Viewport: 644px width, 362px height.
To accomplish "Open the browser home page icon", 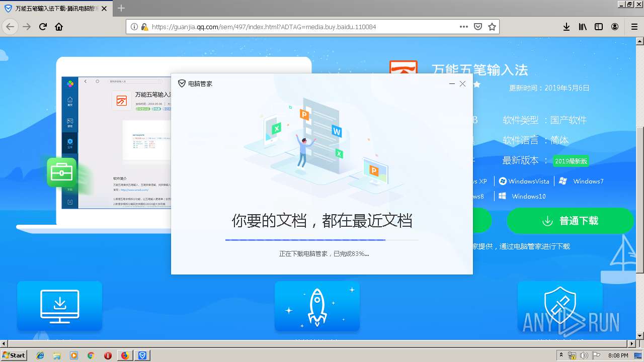I will 59,27.
